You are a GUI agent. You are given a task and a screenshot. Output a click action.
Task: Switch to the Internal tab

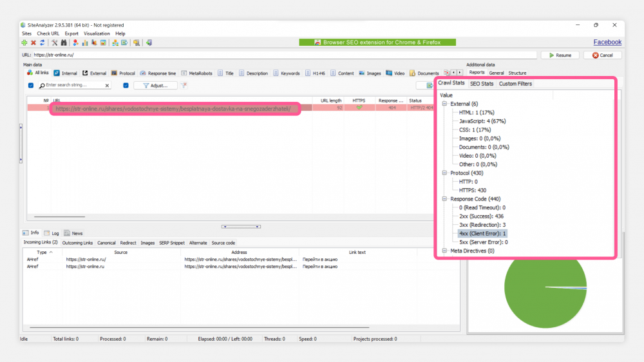[x=65, y=73]
